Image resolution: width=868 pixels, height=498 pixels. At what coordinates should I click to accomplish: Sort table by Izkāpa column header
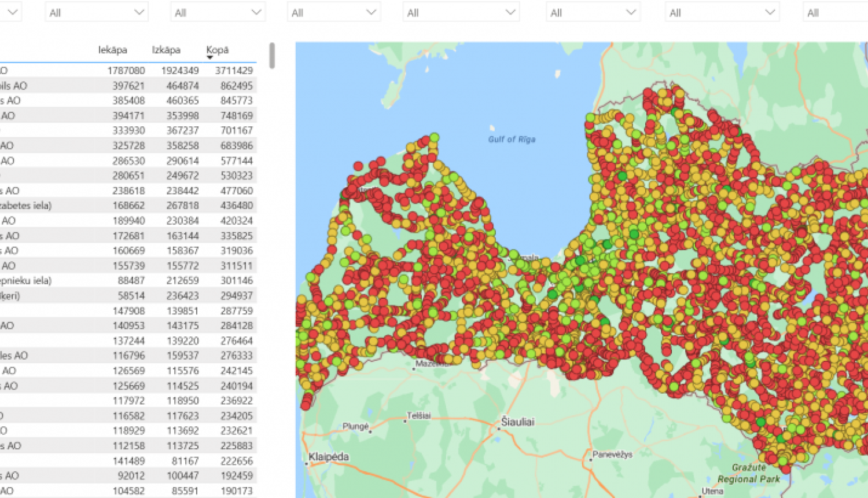[x=166, y=50]
